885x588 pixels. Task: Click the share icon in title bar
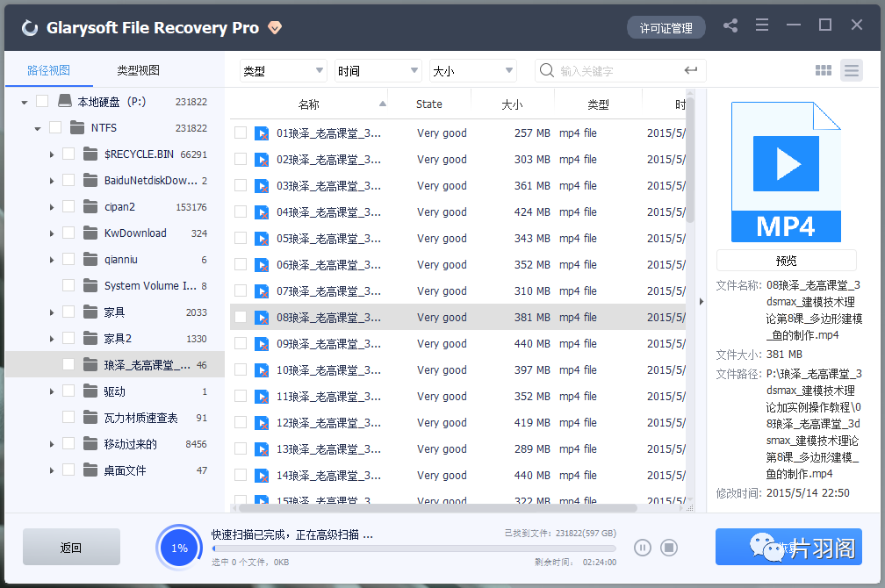coord(730,25)
